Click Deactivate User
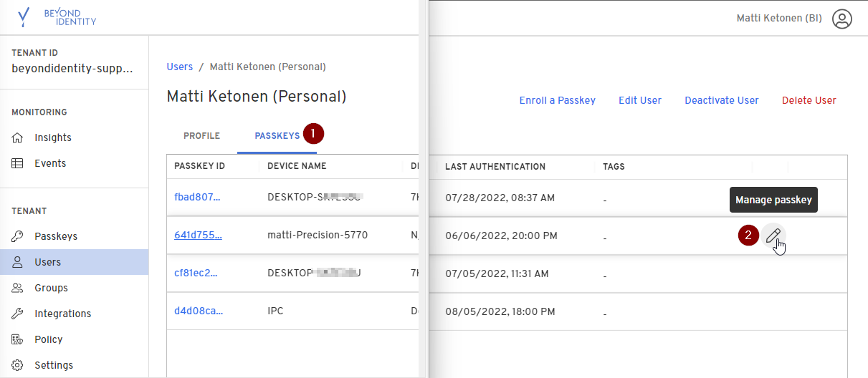This screenshot has width=868, height=378. point(721,101)
